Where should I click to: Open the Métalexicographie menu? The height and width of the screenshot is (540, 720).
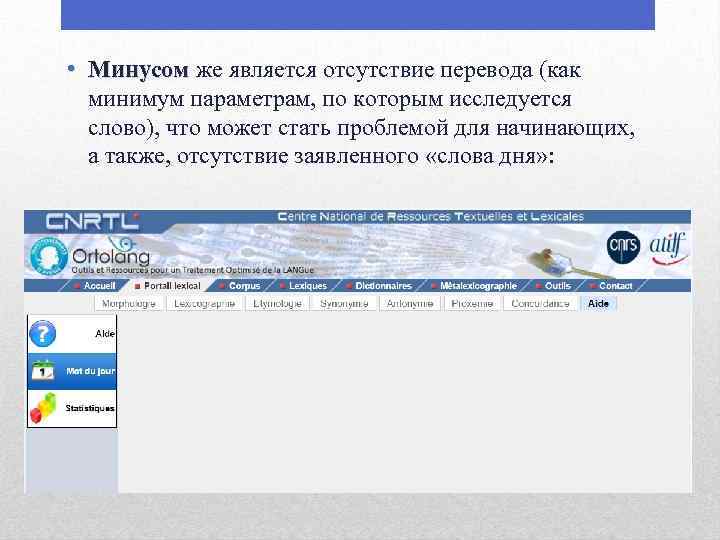478,286
